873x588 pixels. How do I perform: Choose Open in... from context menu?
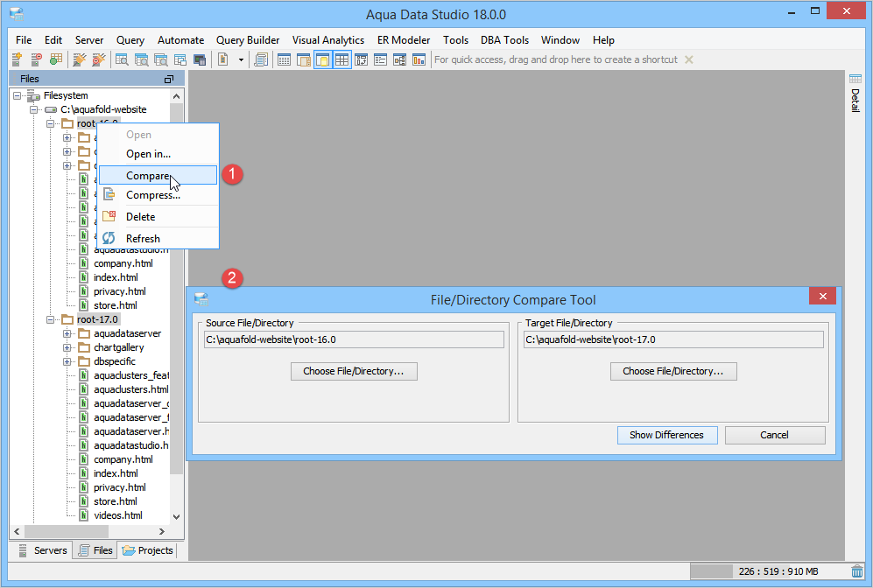coord(158,154)
